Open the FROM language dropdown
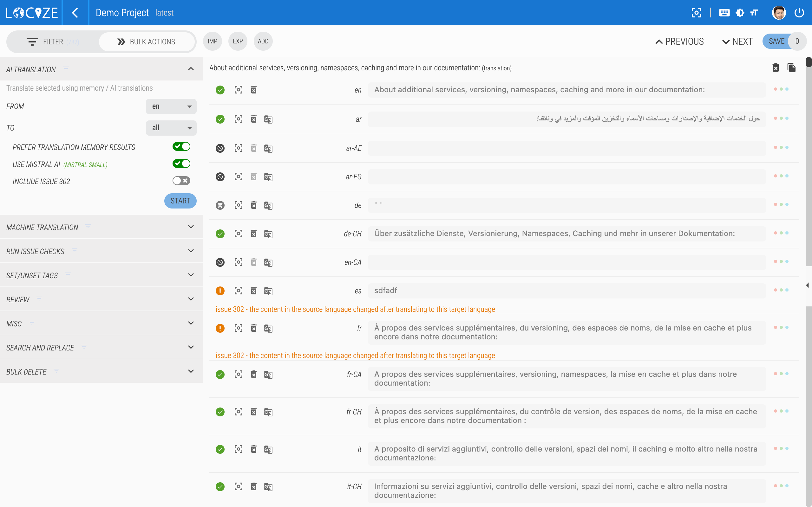The image size is (812, 507). click(x=171, y=106)
